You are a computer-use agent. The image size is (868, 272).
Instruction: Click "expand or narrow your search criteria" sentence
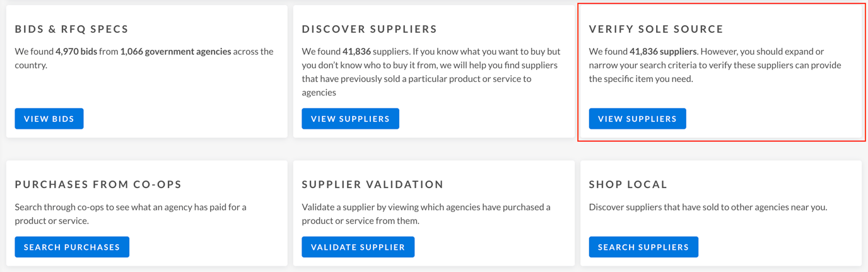[715, 65]
